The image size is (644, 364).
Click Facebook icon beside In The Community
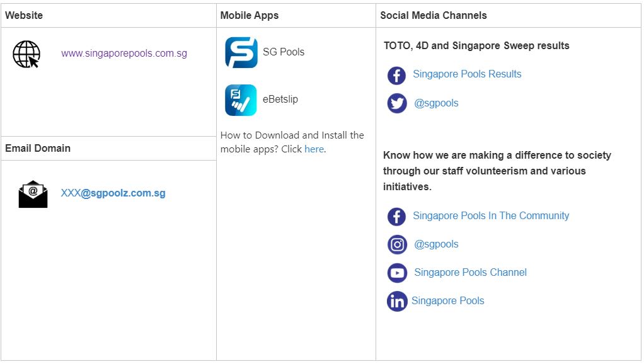[396, 217]
